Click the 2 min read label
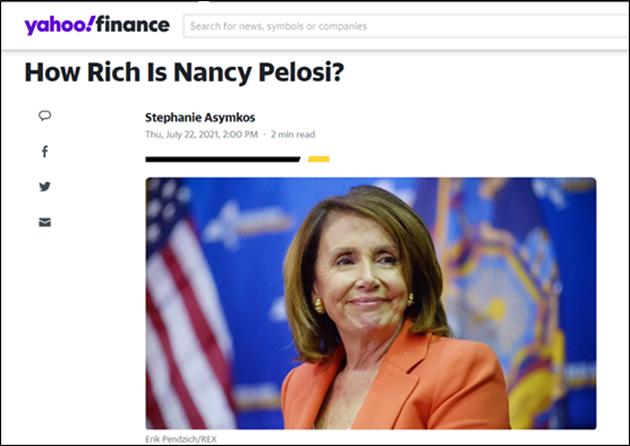630x446 pixels. click(x=293, y=134)
